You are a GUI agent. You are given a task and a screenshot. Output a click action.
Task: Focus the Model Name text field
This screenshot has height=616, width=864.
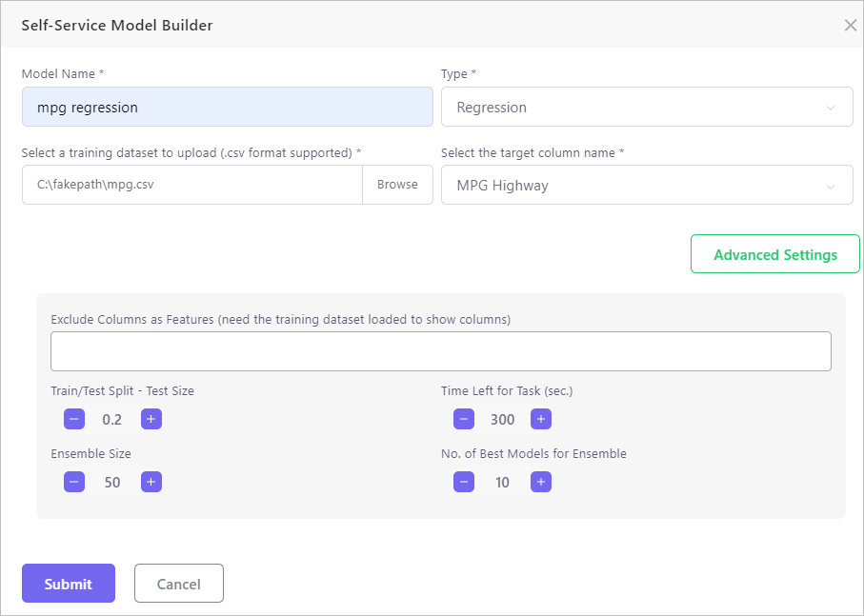point(227,108)
